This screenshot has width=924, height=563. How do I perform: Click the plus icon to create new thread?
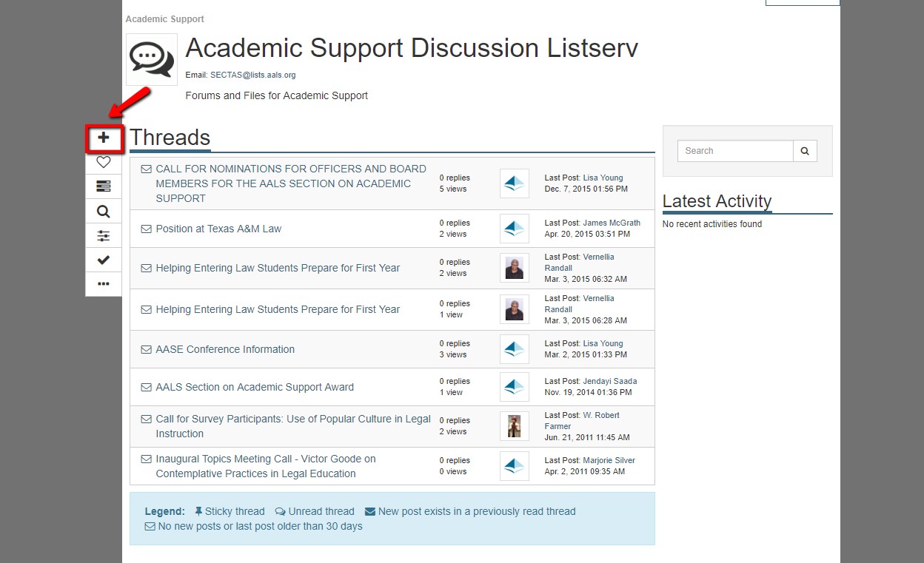104,138
